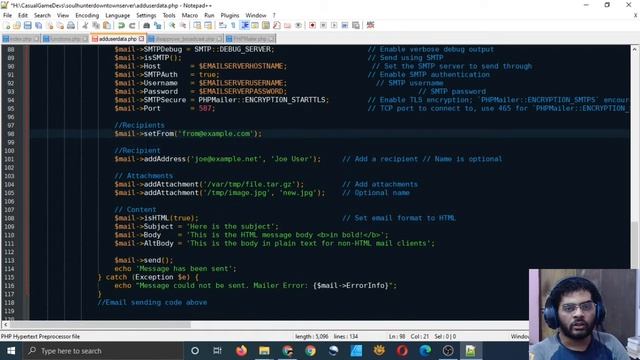
Task: Save the recorded macro toolbar icon
Action: (x=356, y=25)
